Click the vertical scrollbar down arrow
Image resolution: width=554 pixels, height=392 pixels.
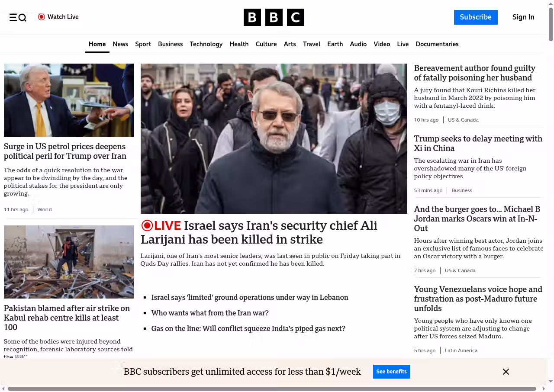click(551, 381)
